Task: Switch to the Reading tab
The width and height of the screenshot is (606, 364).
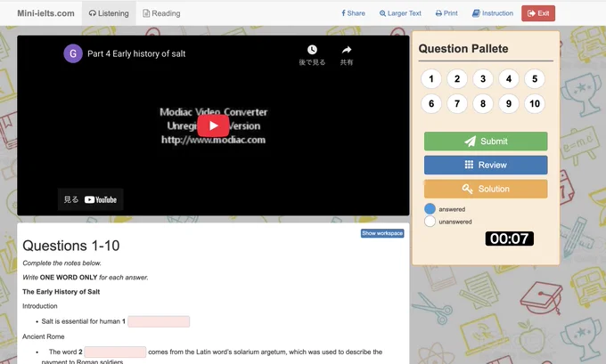Action: point(161,13)
